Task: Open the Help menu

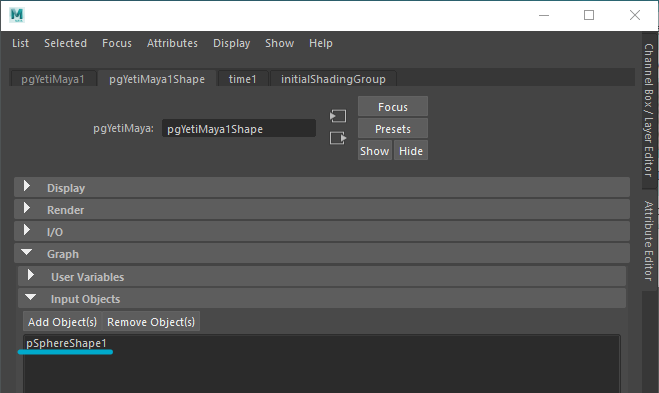Action: pyautogui.click(x=321, y=43)
